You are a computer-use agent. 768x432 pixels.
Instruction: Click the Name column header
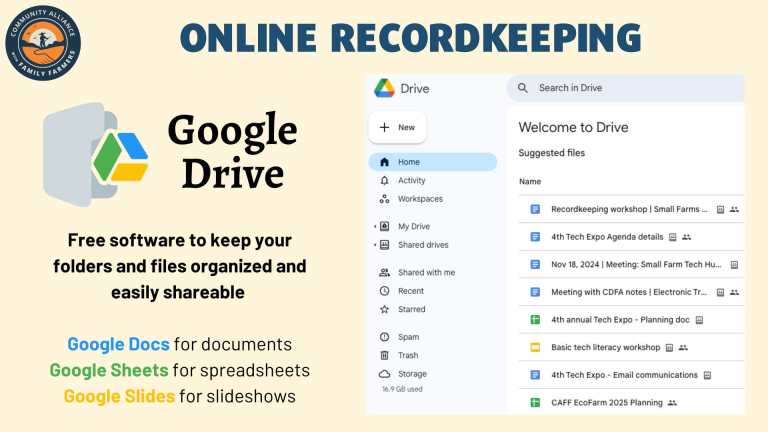(530, 181)
